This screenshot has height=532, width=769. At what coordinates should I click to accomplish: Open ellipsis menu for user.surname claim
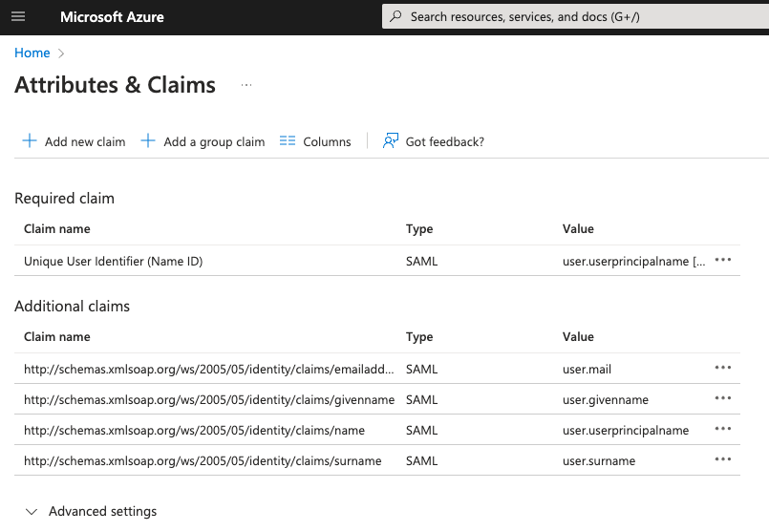point(723,459)
